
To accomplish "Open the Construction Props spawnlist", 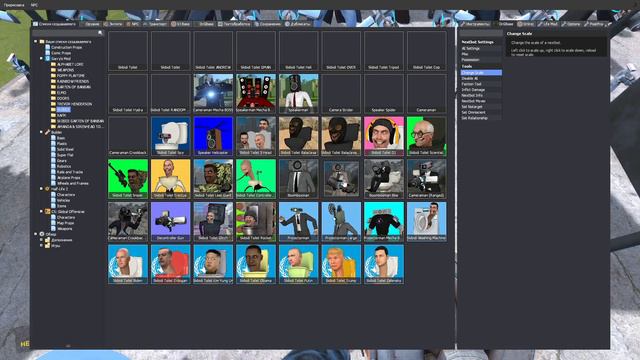I will [x=66, y=47].
